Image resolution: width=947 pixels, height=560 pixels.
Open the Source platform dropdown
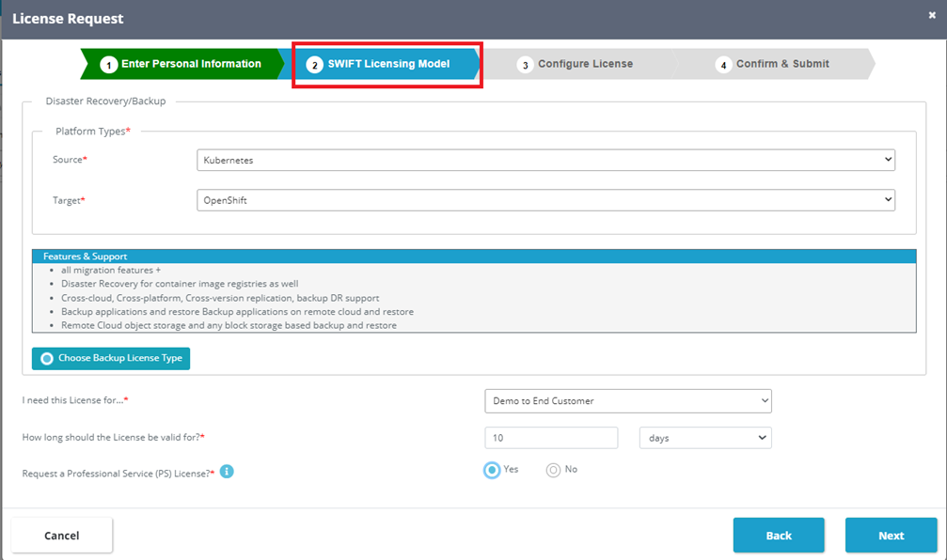tap(546, 160)
